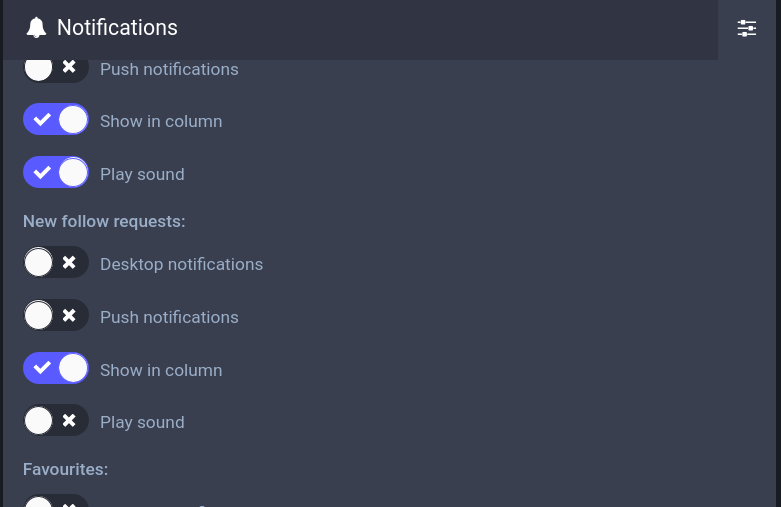
Task: Click the 'Show in column' label under New follow requests
Action: pos(161,370)
